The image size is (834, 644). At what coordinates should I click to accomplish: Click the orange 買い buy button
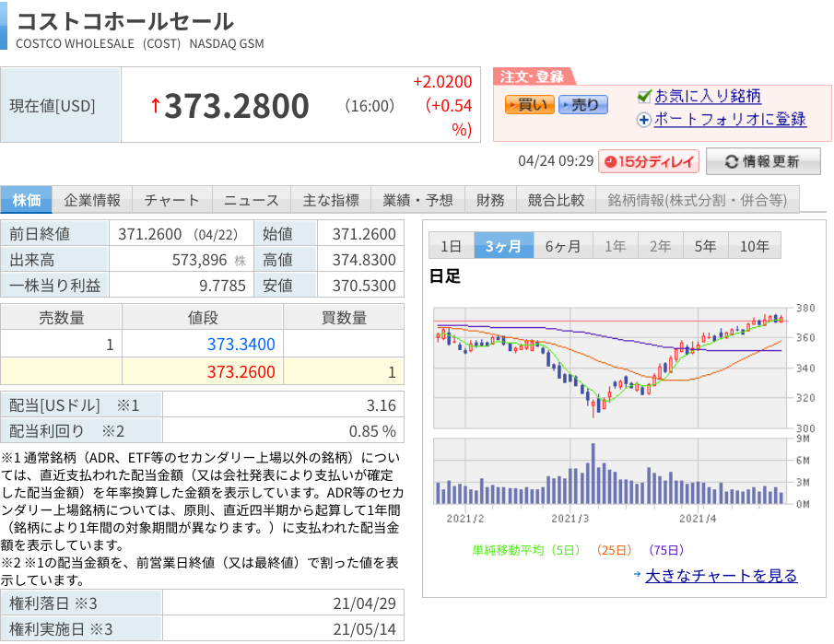(529, 105)
